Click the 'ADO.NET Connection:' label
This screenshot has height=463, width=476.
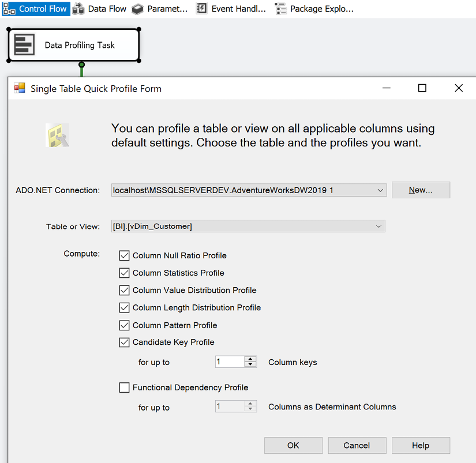(58, 190)
